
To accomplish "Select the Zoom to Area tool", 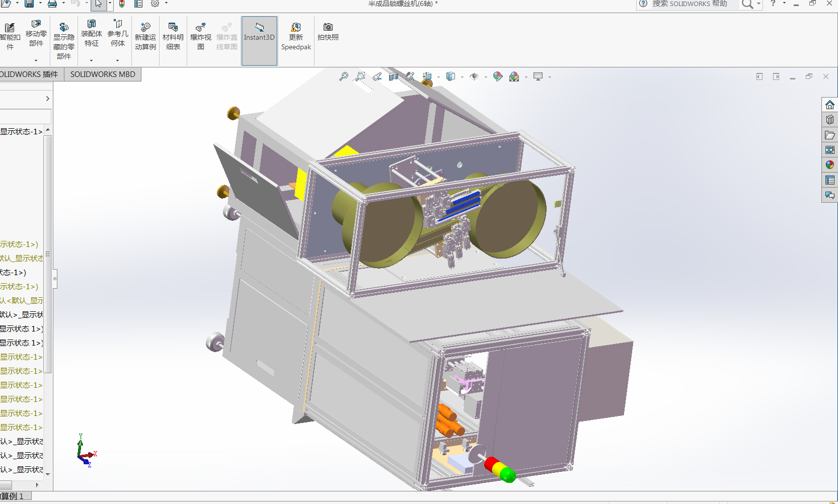I will tap(360, 76).
